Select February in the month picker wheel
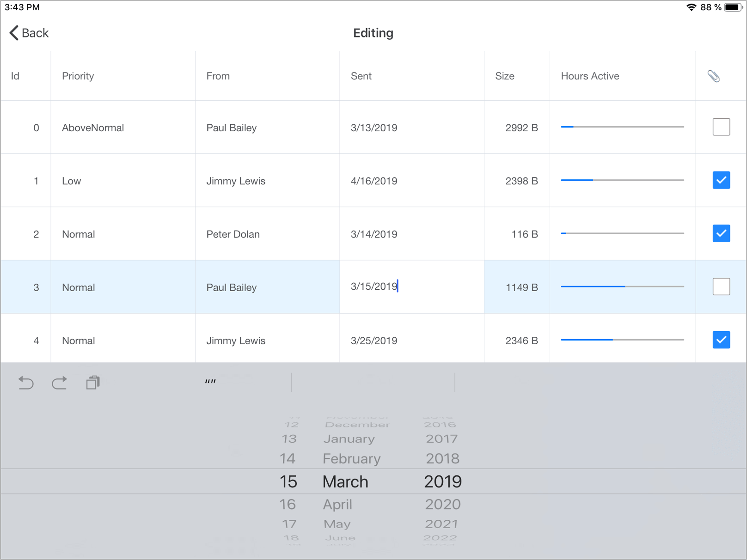 351,459
